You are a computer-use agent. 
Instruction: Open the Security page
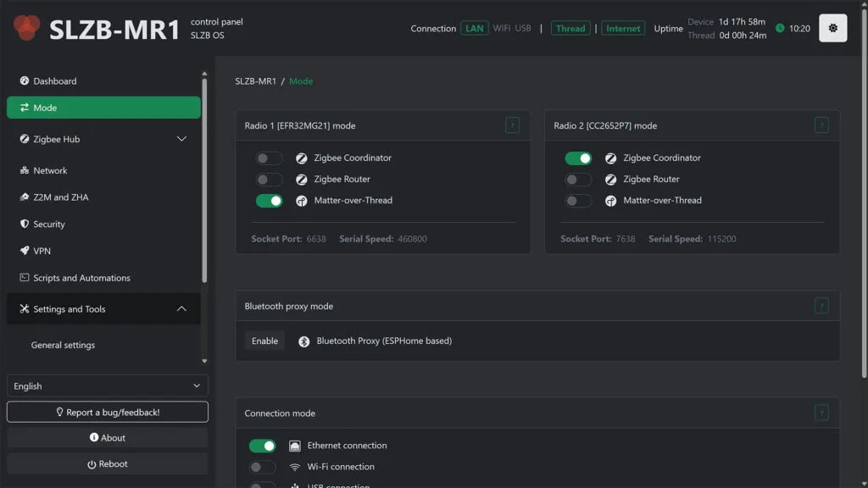103,224
